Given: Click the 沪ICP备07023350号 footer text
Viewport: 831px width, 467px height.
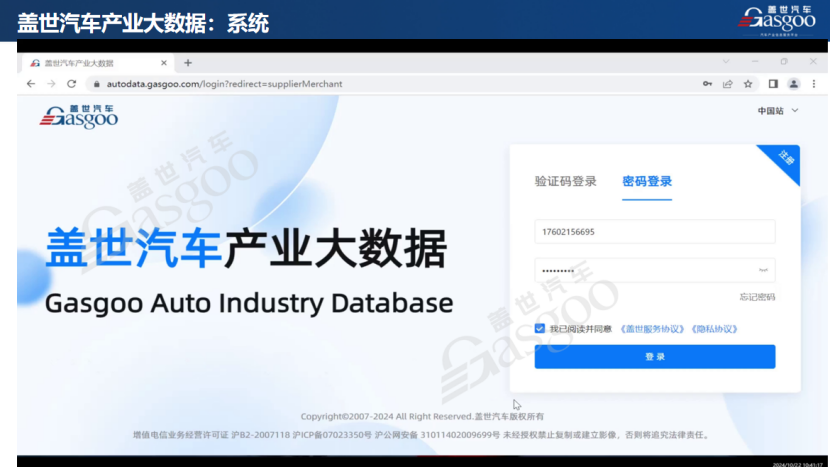Looking at the screenshot, I should point(332,435).
